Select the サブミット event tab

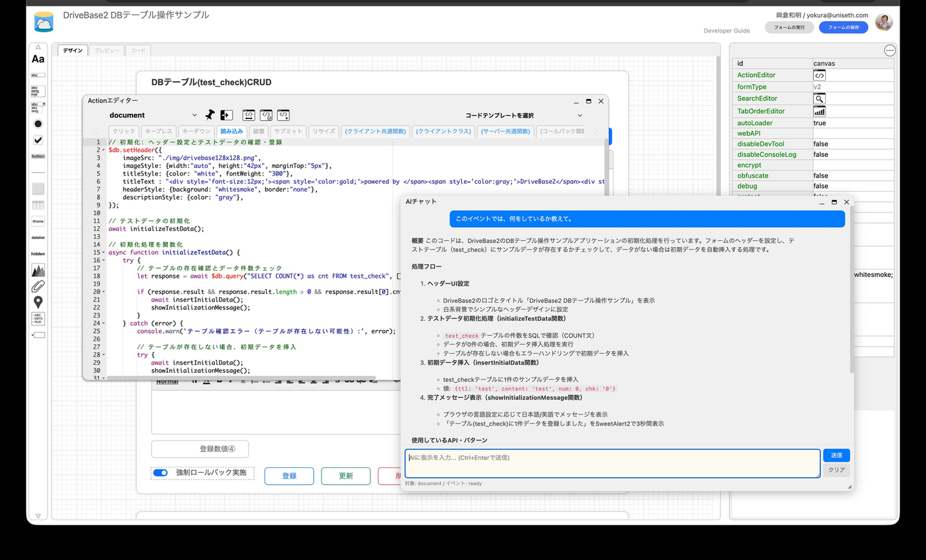click(x=288, y=131)
